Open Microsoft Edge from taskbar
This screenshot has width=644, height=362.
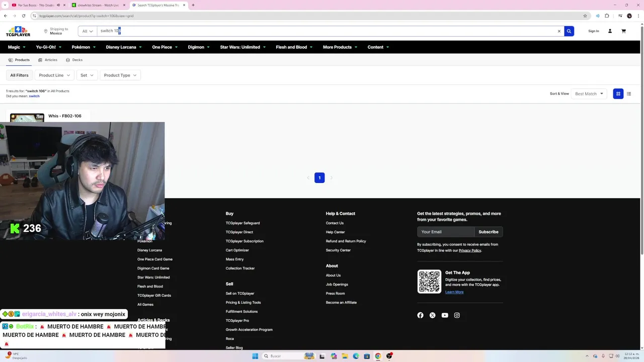click(x=356, y=356)
